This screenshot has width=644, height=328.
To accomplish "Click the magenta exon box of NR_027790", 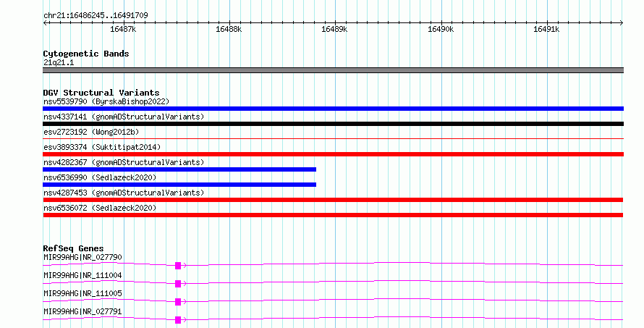I will 178,266.
